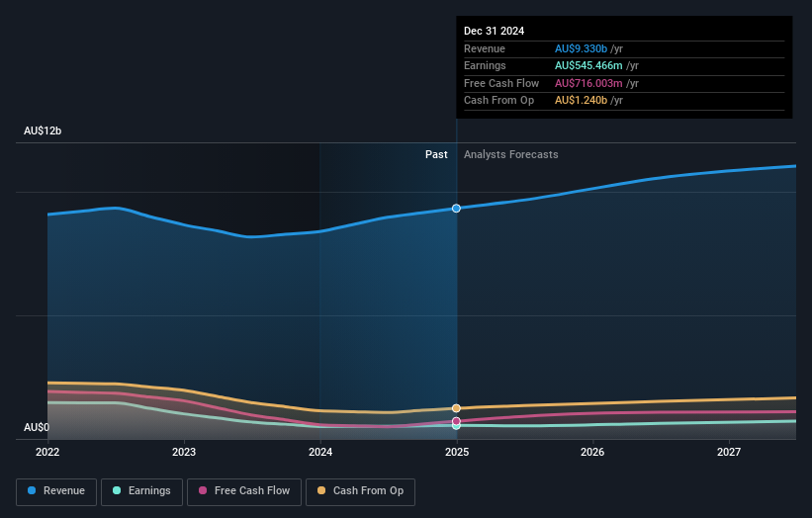Click the Past section label
812x518 pixels.
436,154
